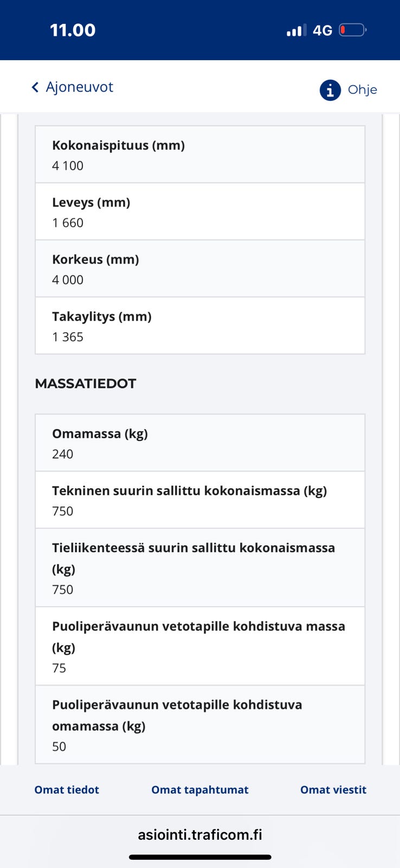Select the Omat viestit navigation item
The width and height of the screenshot is (400, 868).
(333, 789)
